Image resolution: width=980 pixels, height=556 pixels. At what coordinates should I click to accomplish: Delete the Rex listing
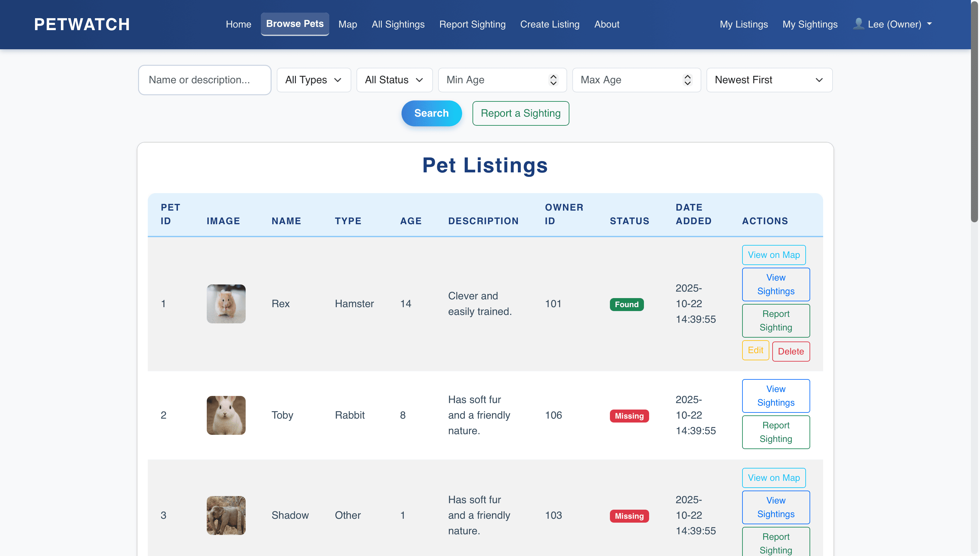[x=791, y=351]
